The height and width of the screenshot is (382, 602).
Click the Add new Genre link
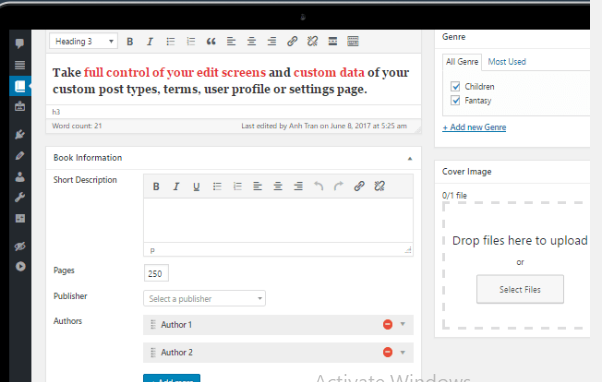coord(474,127)
